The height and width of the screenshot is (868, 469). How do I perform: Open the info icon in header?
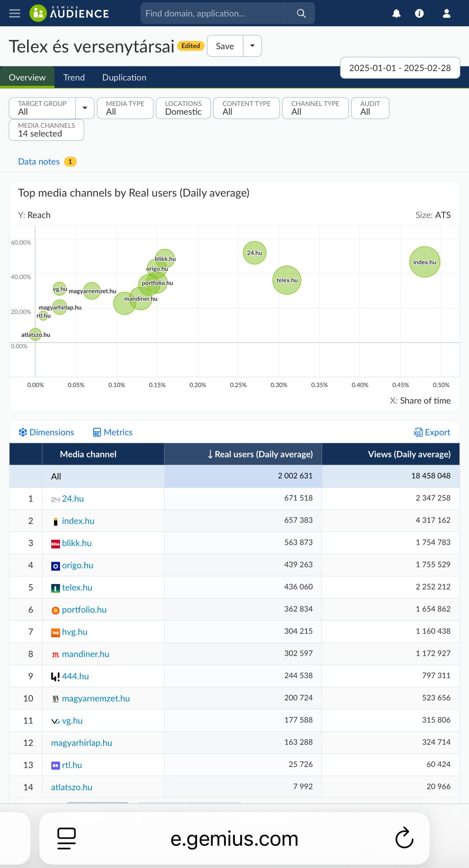[419, 14]
